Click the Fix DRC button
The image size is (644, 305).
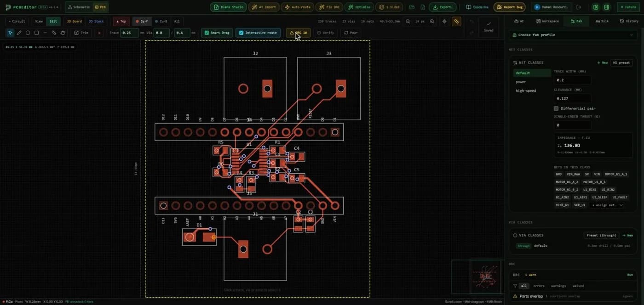[x=329, y=7]
